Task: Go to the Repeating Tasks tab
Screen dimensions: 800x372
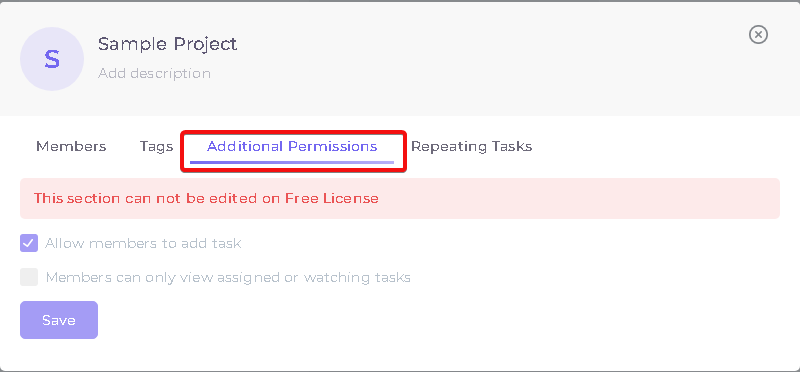Action: click(x=471, y=147)
